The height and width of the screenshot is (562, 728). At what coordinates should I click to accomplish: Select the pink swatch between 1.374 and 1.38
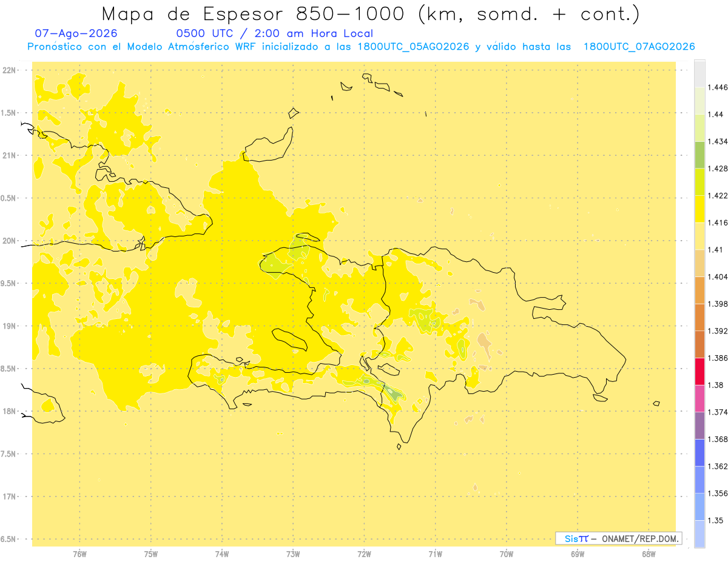(699, 398)
